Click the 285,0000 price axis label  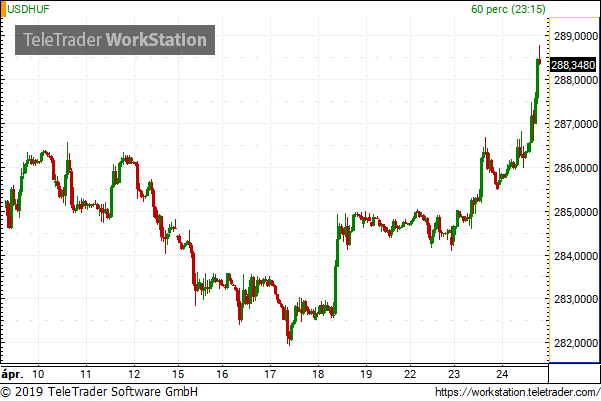[576, 212]
